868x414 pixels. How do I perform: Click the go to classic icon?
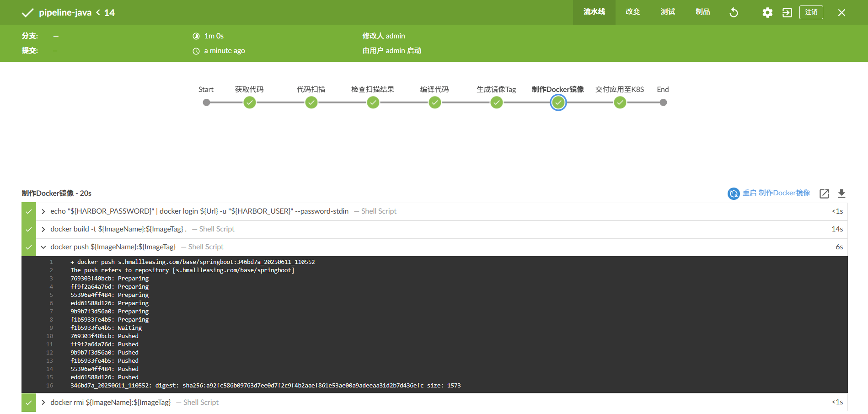pyautogui.click(x=787, y=12)
